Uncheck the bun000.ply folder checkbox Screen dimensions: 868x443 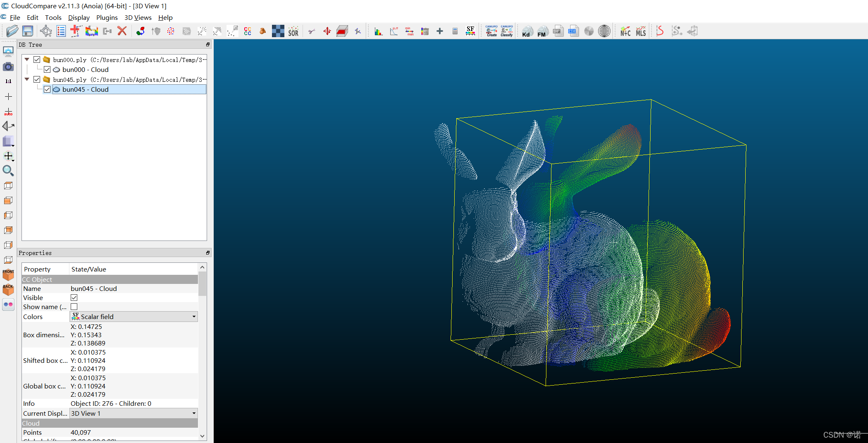coord(37,60)
